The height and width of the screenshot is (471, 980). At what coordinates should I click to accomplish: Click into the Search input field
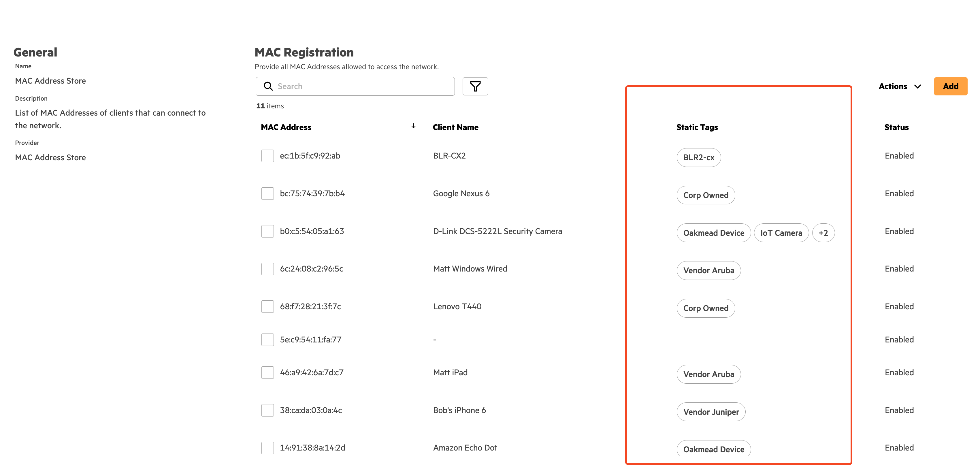point(355,86)
